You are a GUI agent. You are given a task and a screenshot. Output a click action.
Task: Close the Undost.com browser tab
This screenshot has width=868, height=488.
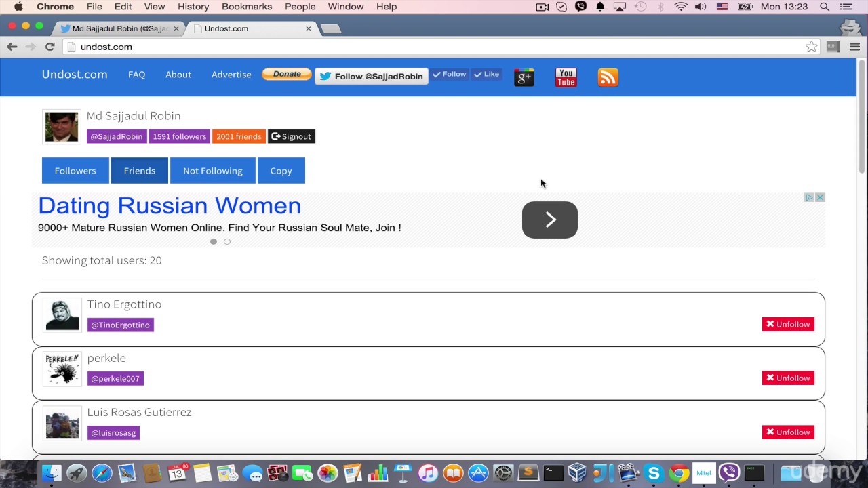click(x=309, y=28)
